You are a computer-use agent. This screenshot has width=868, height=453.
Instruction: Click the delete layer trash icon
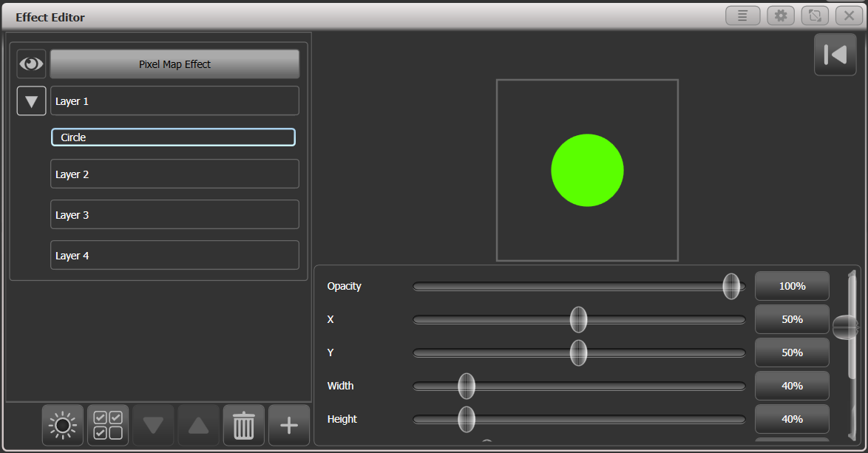click(x=243, y=425)
